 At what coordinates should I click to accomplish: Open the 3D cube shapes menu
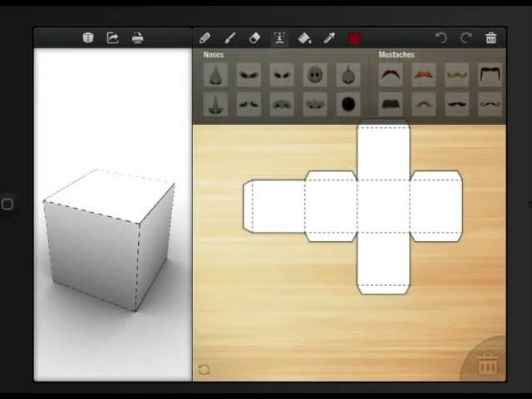(88, 37)
